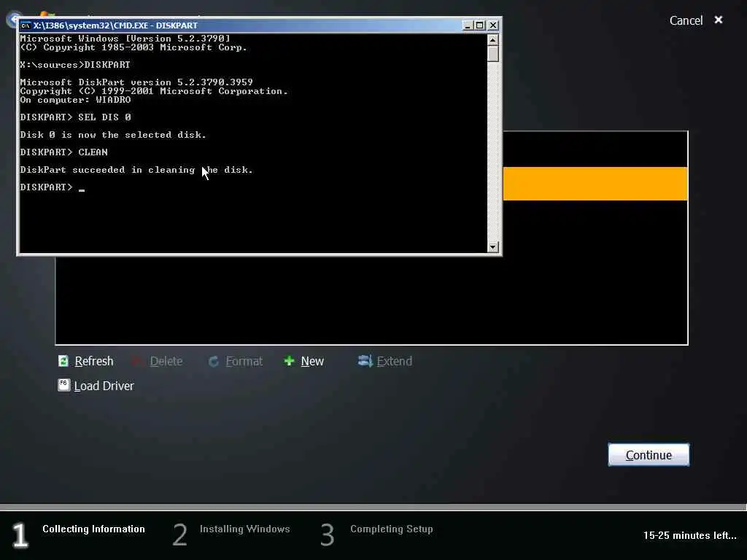Screen dimensions: 747x560
Task: Click the '15-25 minutes left...' status text
Action: [x=690, y=535]
